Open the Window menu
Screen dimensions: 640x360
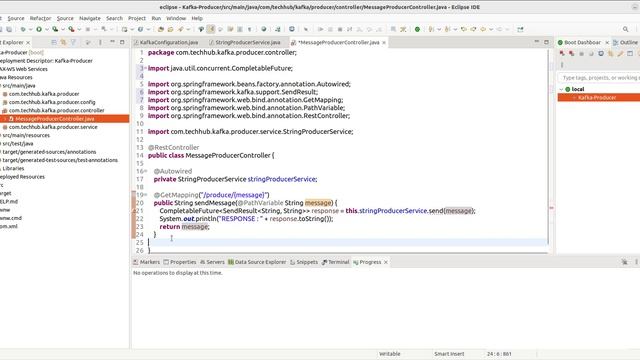tap(176, 18)
